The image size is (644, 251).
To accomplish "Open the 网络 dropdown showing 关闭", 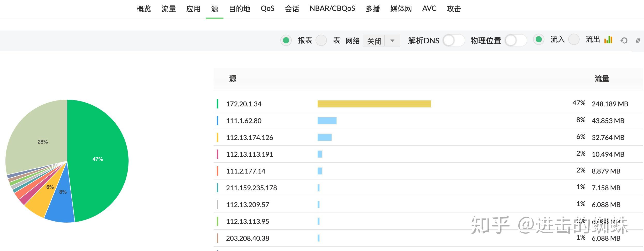I will (x=381, y=41).
